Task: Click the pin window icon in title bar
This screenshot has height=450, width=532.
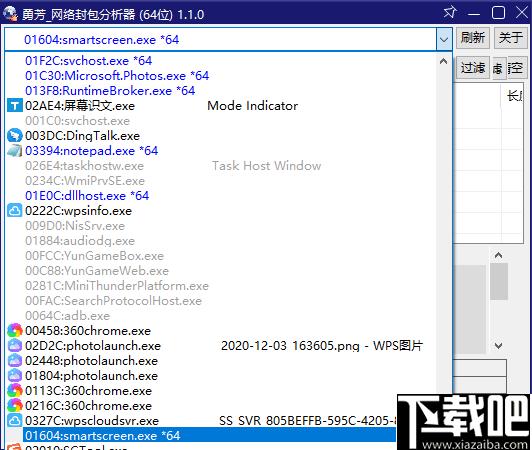Action: coord(450,13)
